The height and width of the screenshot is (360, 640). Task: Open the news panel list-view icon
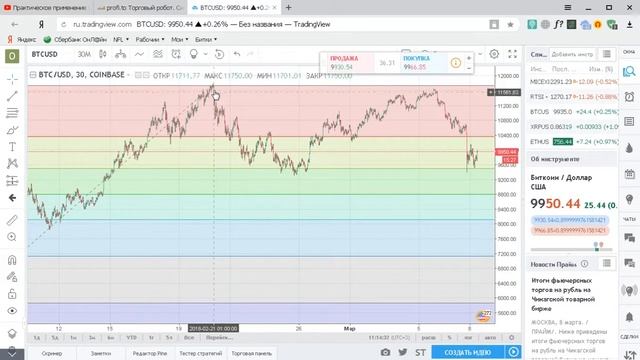pos(607,264)
